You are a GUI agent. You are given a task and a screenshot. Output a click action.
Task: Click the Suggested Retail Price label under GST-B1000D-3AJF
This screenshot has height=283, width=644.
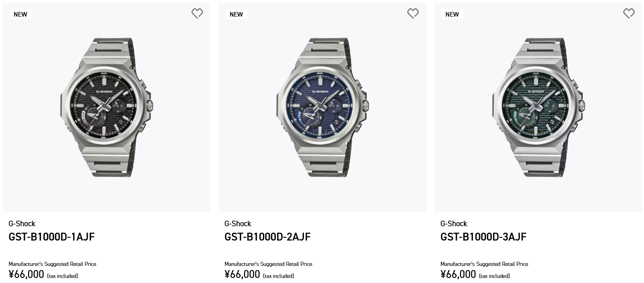[x=484, y=264]
